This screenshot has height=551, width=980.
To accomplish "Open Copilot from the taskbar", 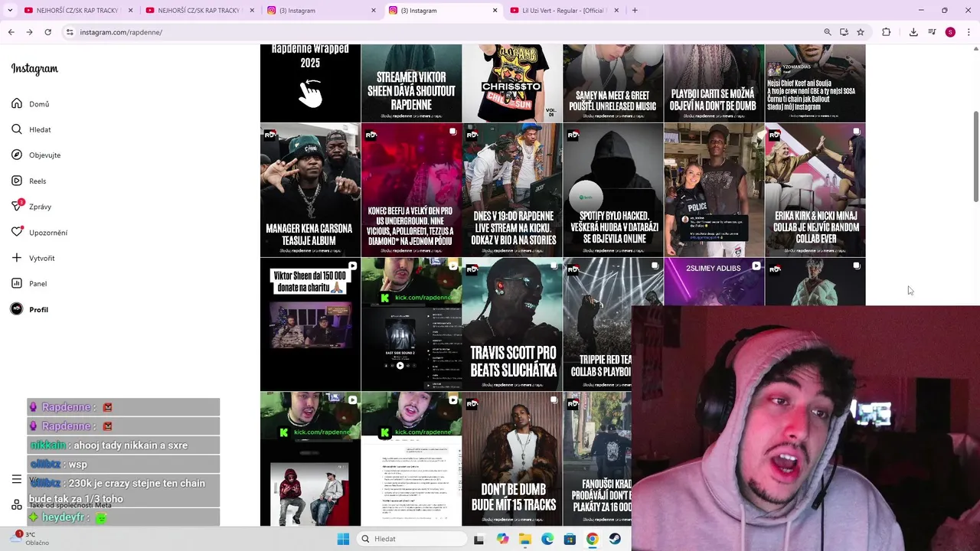I will click(502, 539).
